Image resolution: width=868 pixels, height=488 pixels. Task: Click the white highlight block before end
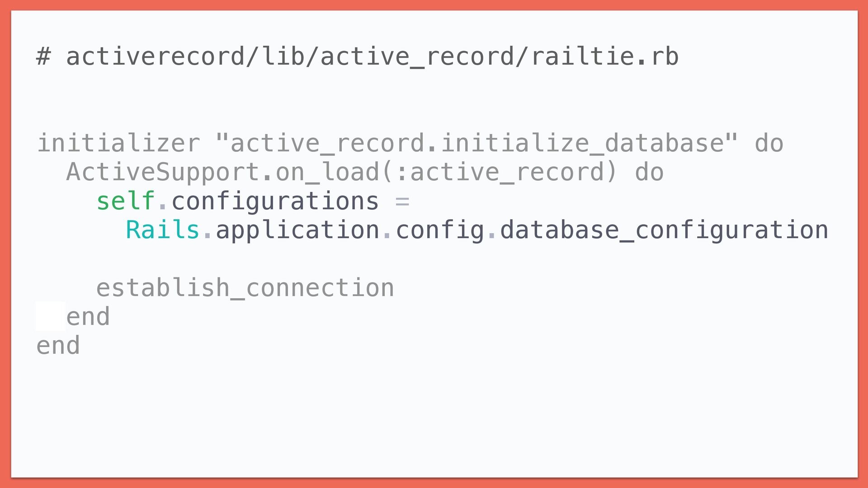pyautogui.click(x=51, y=316)
